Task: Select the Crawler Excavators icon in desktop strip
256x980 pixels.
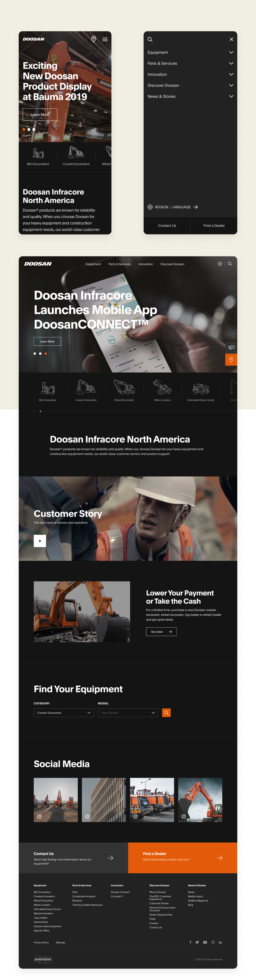Action: (86, 390)
